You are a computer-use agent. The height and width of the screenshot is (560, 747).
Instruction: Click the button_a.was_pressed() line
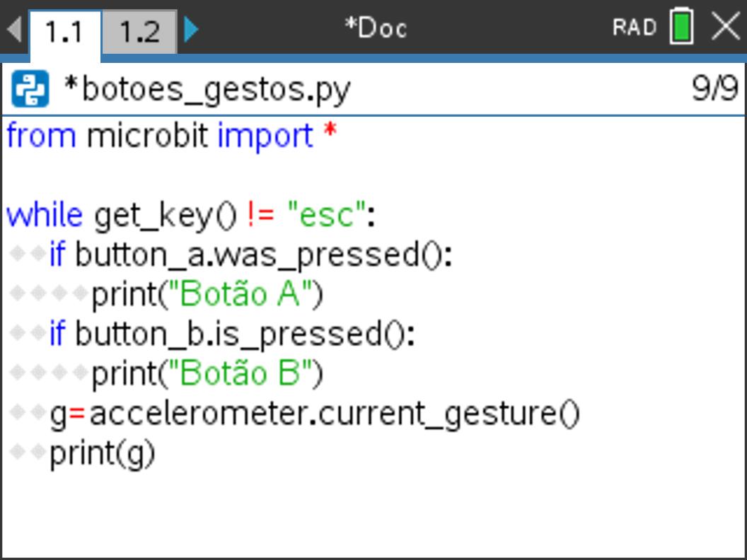coord(251,255)
